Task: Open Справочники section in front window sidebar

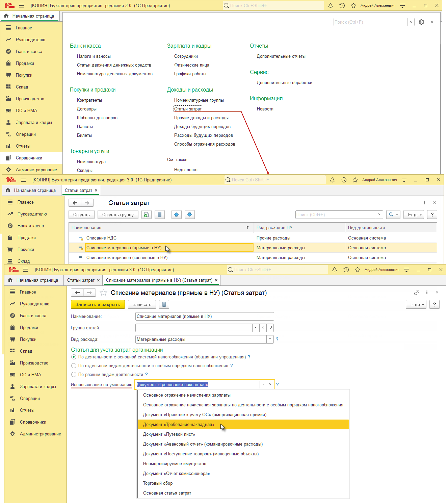Action: point(33,422)
